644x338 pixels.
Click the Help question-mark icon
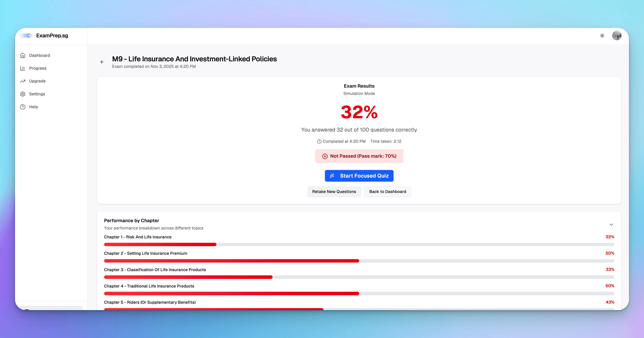pos(23,107)
